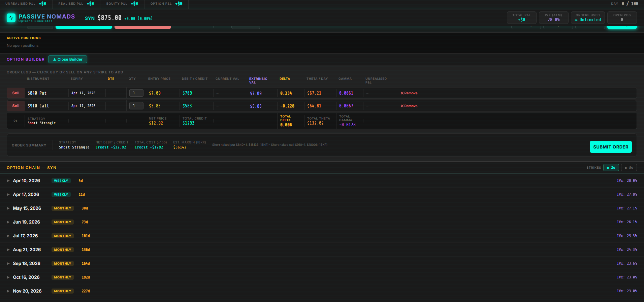Select ±3σ strikes range
This screenshot has height=302, width=644.
tap(629, 167)
